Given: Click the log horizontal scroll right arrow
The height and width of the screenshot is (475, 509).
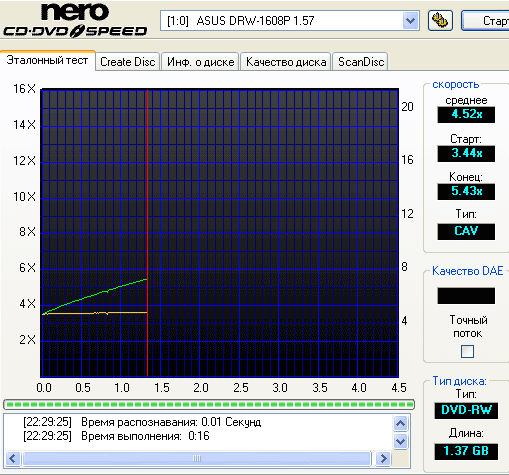Looking at the screenshot, I should [383, 458].
